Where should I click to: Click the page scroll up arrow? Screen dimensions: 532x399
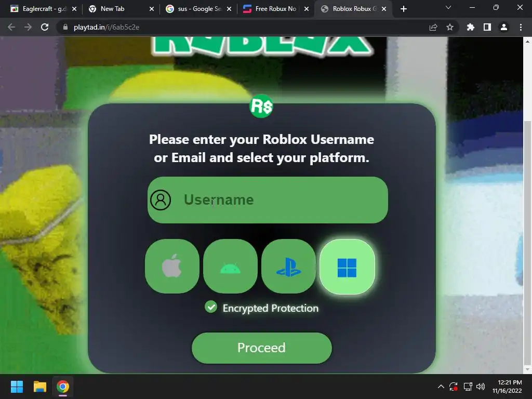click(527, 42)
